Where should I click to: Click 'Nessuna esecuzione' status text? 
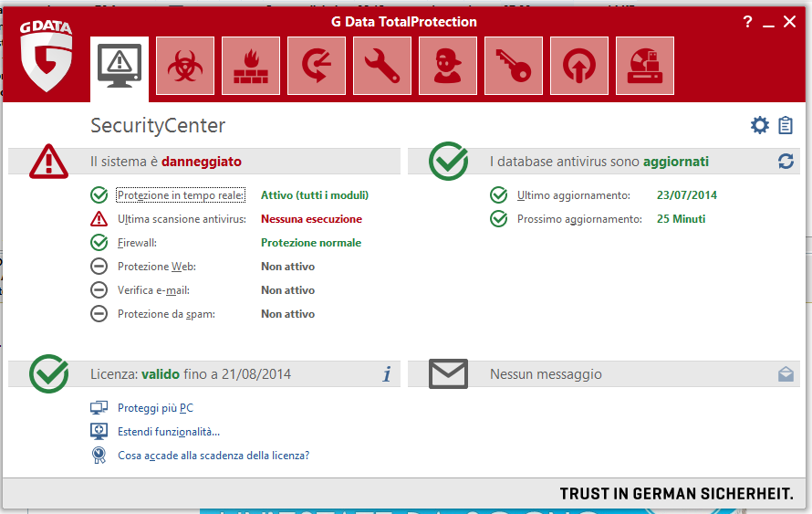click(x=311, y=219)
